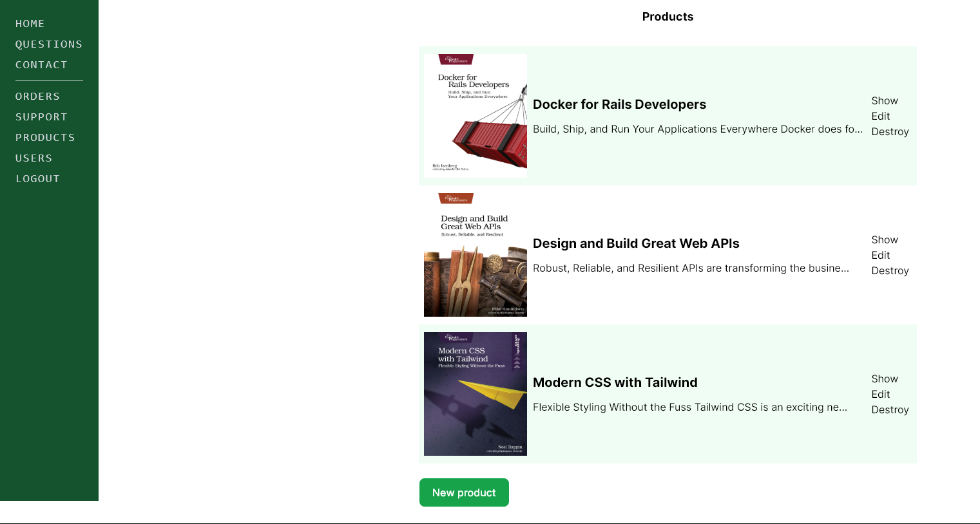Open the Users admin page
Screen dimensions: 980x524
34,158
